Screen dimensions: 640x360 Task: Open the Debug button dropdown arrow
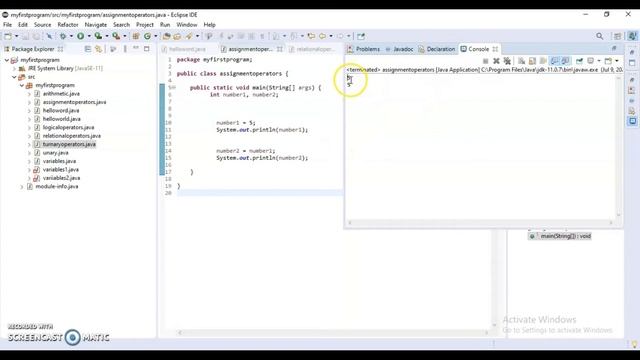tap(71, 36)
